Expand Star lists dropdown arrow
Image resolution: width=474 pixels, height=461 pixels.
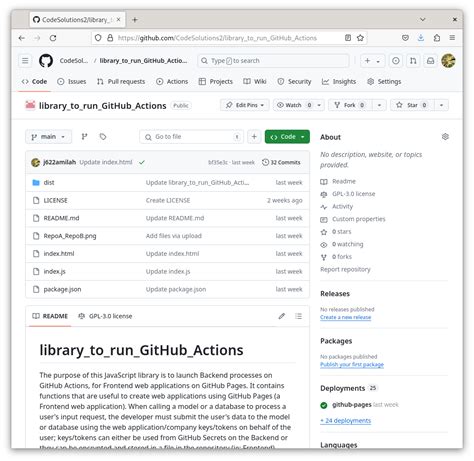[441, 105]
